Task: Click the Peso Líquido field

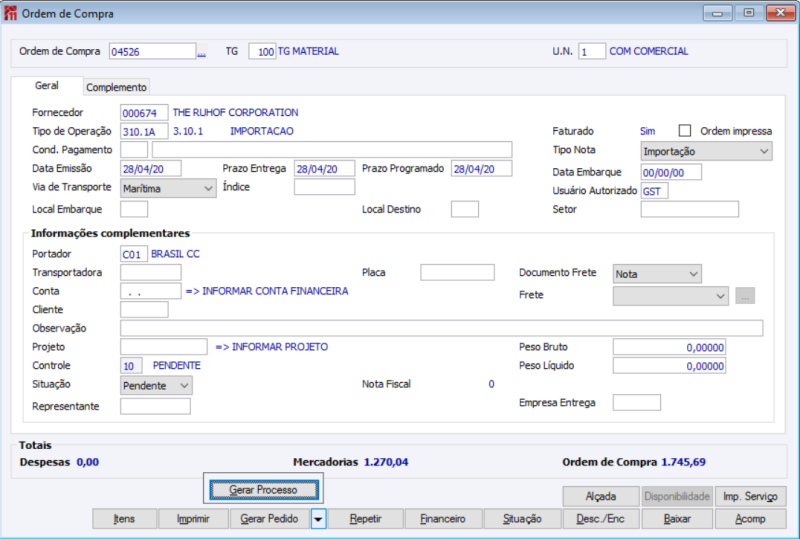Action: 669,366
